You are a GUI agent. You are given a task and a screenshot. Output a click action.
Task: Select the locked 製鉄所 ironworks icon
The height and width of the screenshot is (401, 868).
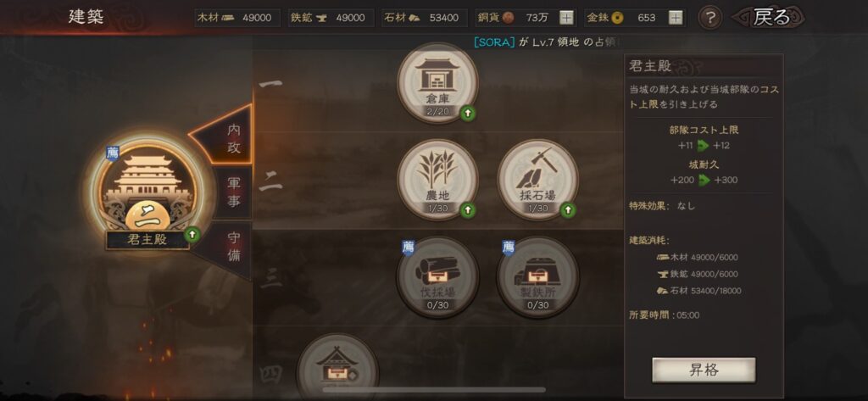[537, 277]
